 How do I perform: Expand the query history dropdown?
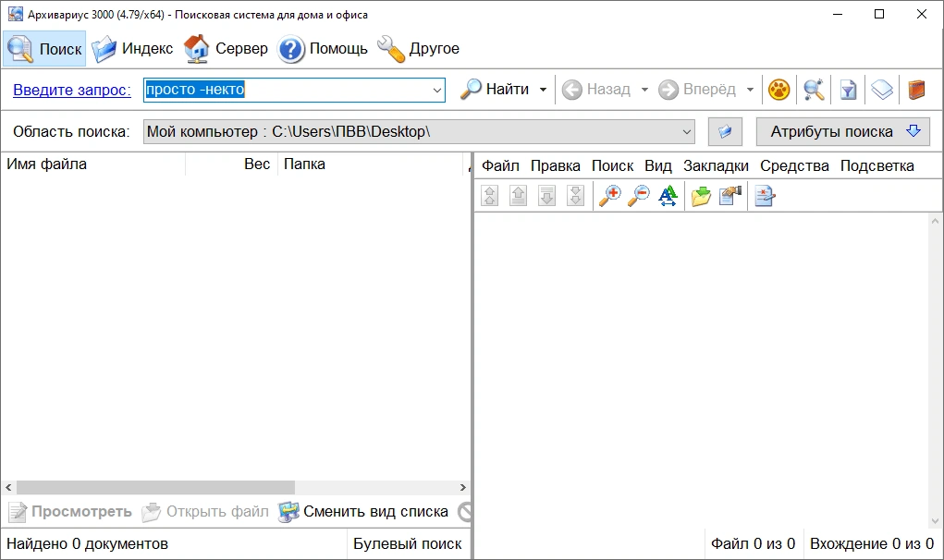tap(437, 91)
